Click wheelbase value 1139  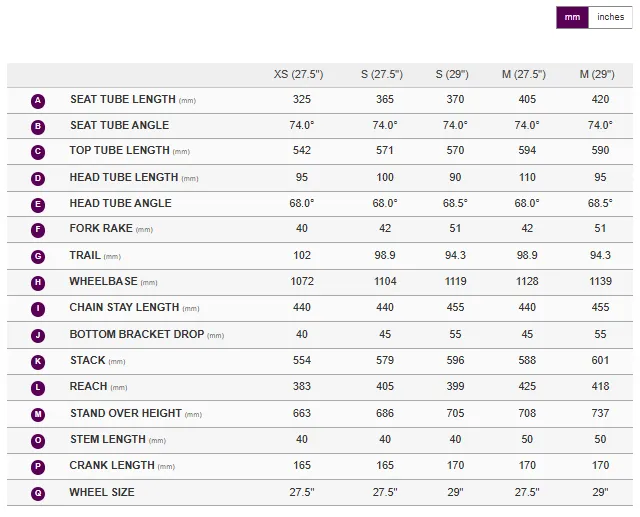click(x=600, y=281)
